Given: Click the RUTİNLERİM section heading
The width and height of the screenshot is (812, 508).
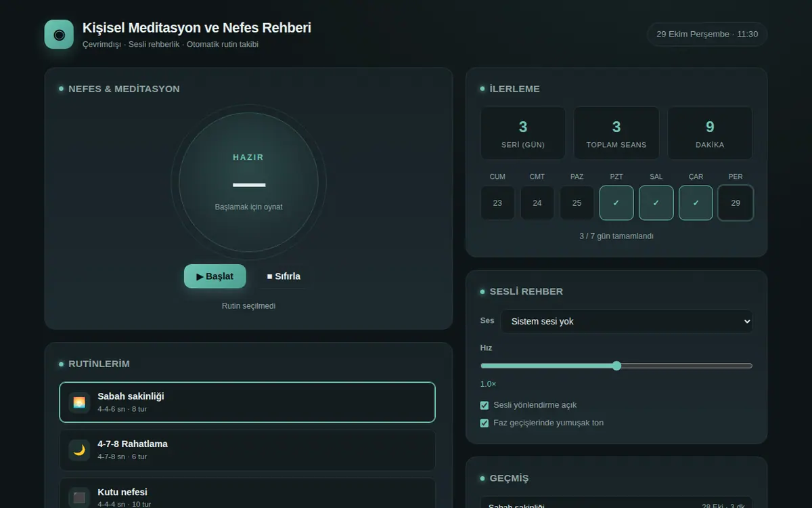Looking at the screenshot, I should [99, 364].
